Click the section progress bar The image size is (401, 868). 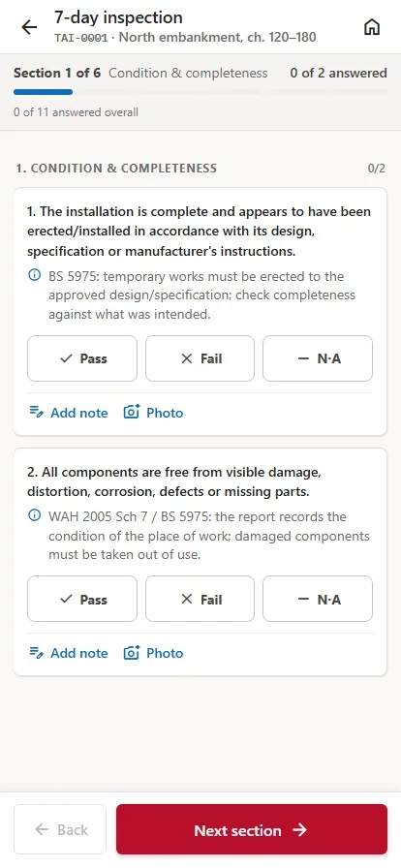[200, 92]
